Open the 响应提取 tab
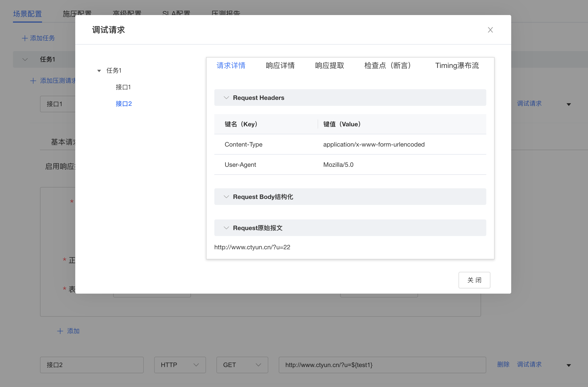The image size is (588, 387). pyautogui.click(x=329, y=66)
